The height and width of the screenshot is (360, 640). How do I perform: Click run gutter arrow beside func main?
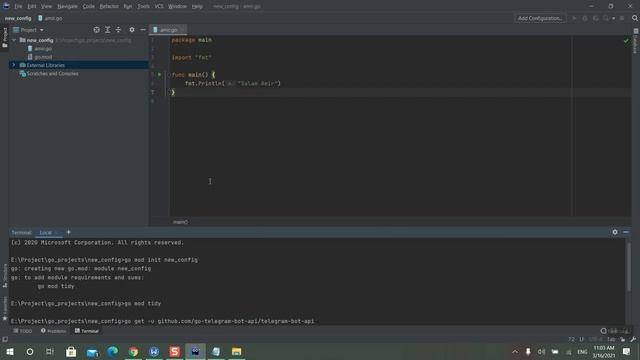click(159, 75)
